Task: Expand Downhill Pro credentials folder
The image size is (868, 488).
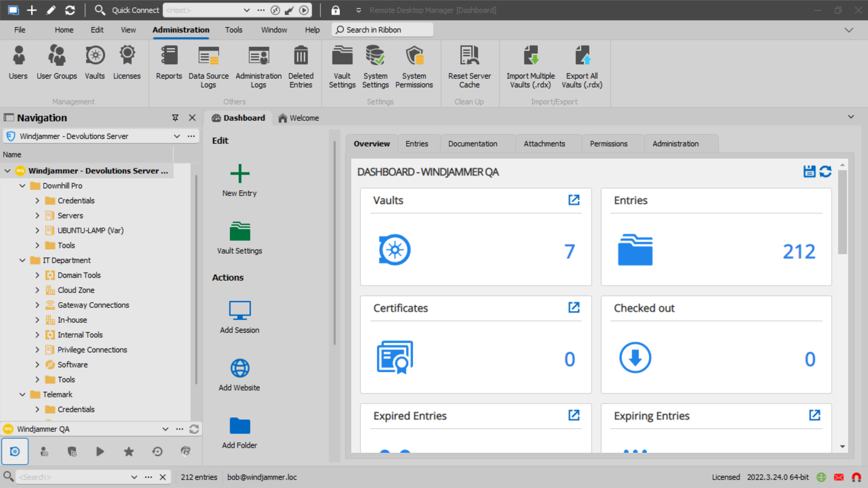Action: pos(37,200)
